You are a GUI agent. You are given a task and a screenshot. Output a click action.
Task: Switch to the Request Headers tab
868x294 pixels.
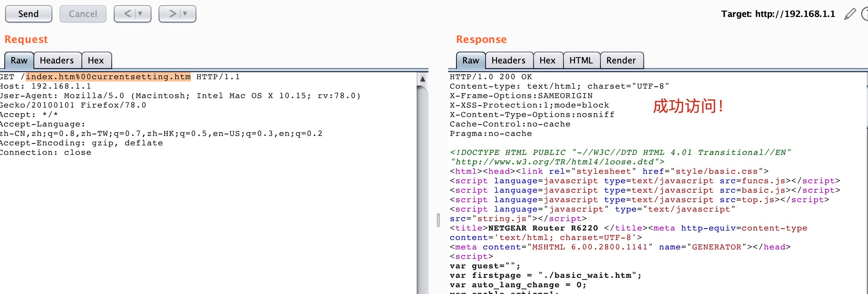click(x=57, y=60)
